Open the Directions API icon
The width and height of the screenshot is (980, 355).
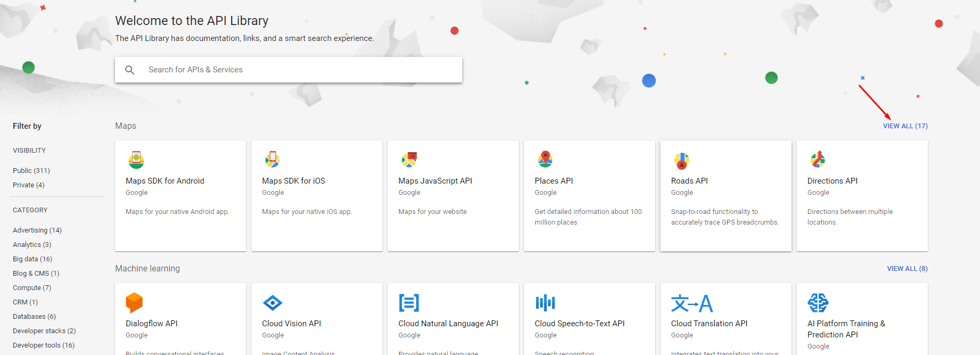[x=818, y=159]
